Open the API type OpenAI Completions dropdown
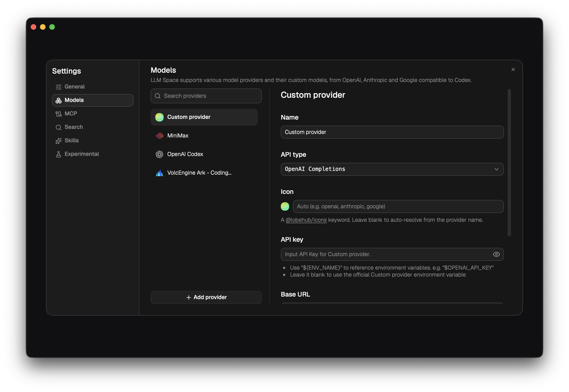Viewport: 569px width, 392px height. [392, 169]
